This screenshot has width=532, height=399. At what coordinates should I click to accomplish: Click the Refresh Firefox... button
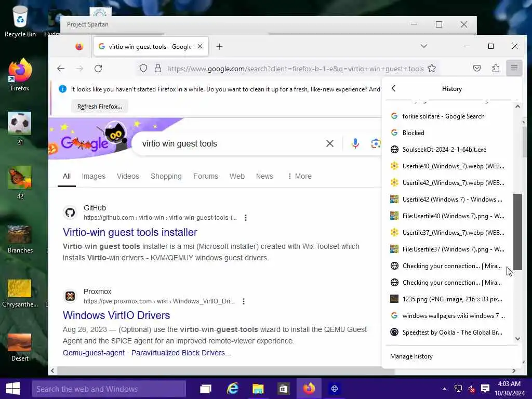[x=100, y=107]
